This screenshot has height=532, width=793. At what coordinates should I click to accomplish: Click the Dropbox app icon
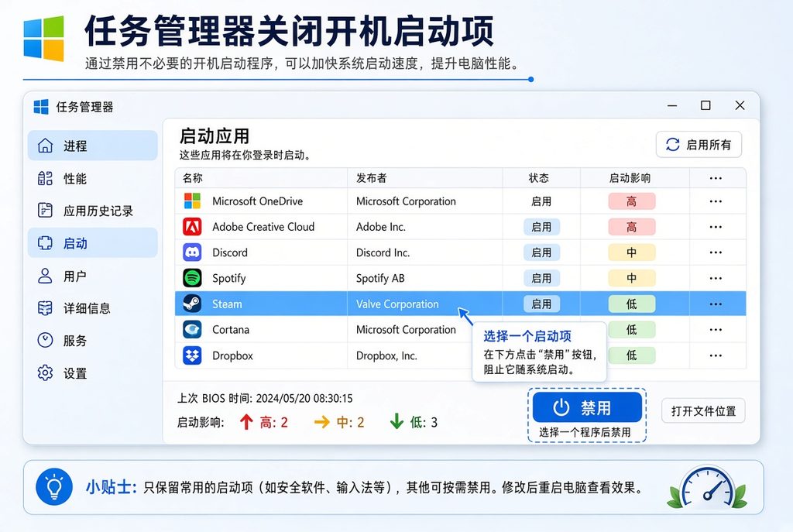192,355
